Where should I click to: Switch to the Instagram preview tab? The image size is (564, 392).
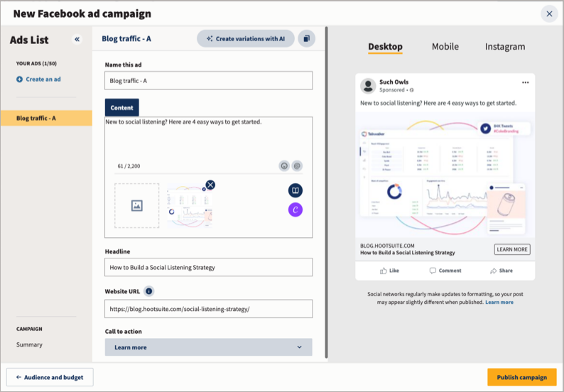[505, 46]
